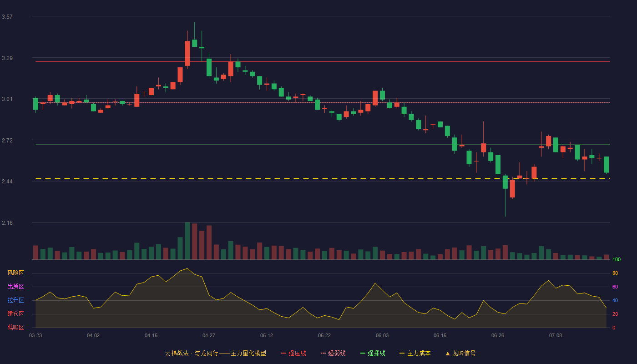Toggle the 强压线 legend item
The image size is (637, 364).
point(293,353)
